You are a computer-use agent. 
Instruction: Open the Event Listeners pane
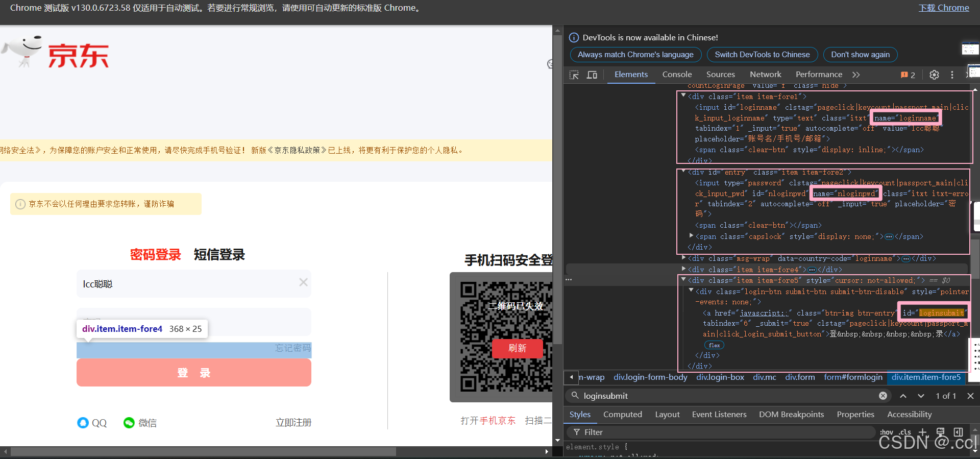click(719, 415)
